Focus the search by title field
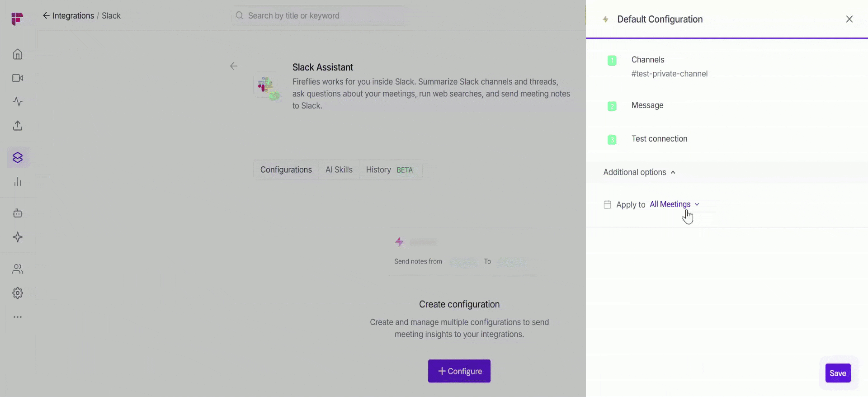Screen dimensions: 868x397 (x=318, y=16)
